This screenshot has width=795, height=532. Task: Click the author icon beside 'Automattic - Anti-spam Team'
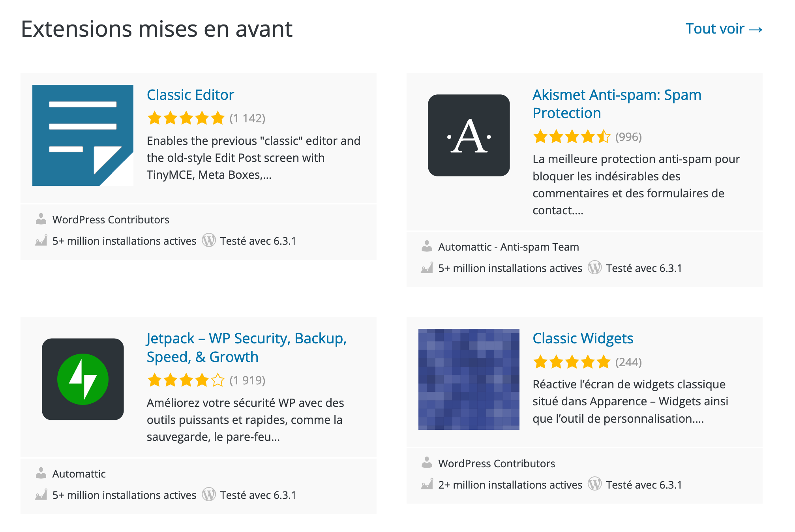pyautogui.click(x=427, y=246)
